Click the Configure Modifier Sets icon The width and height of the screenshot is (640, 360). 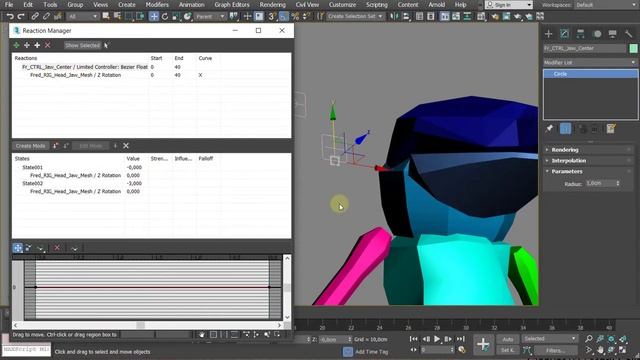click(611, 129)
